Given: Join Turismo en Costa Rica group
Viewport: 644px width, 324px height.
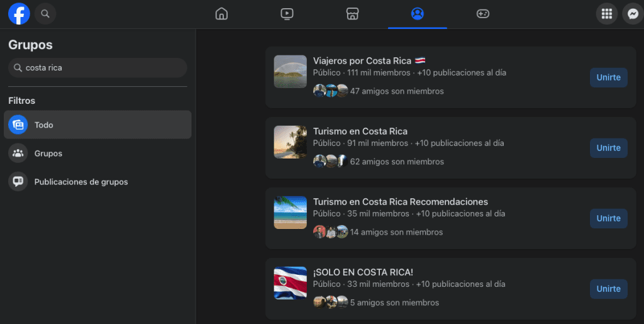Looking at the screenshot, I should click(609, 148).
